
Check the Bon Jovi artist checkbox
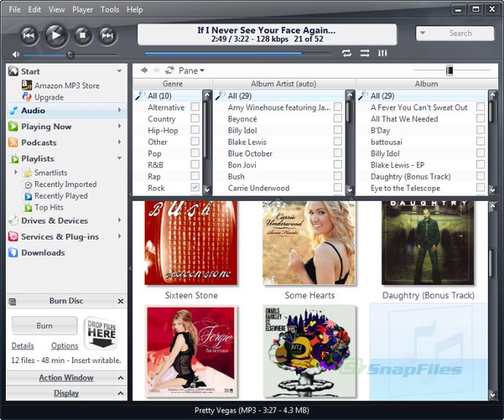pos(337,164)
